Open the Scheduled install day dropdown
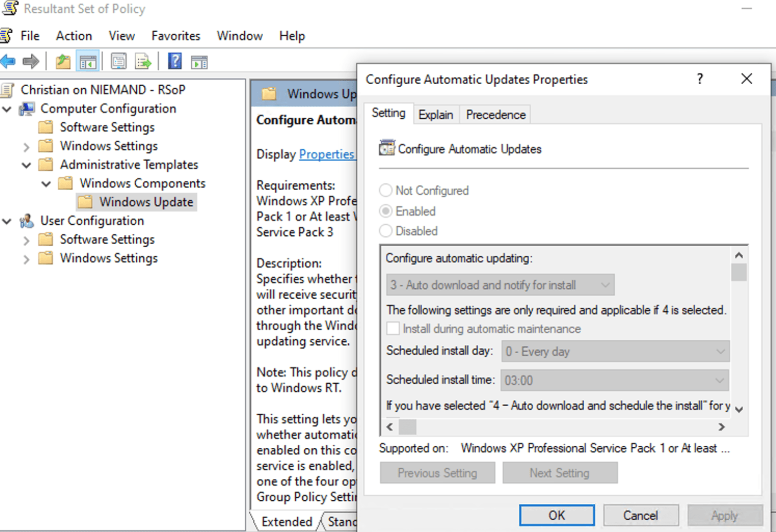Image resolution: width=776 pixels, height=532 pixels. coord(615,351)
